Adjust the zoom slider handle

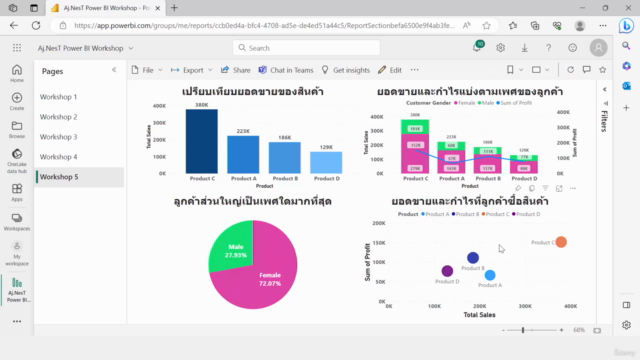point(523,330)
